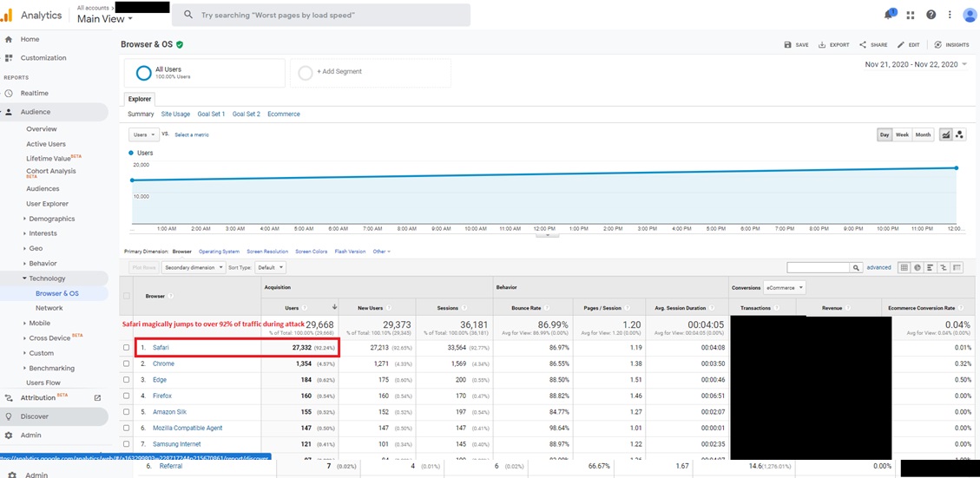Click the Edit pencil icon
Viewport: 980px width, 478px height.
901,45
